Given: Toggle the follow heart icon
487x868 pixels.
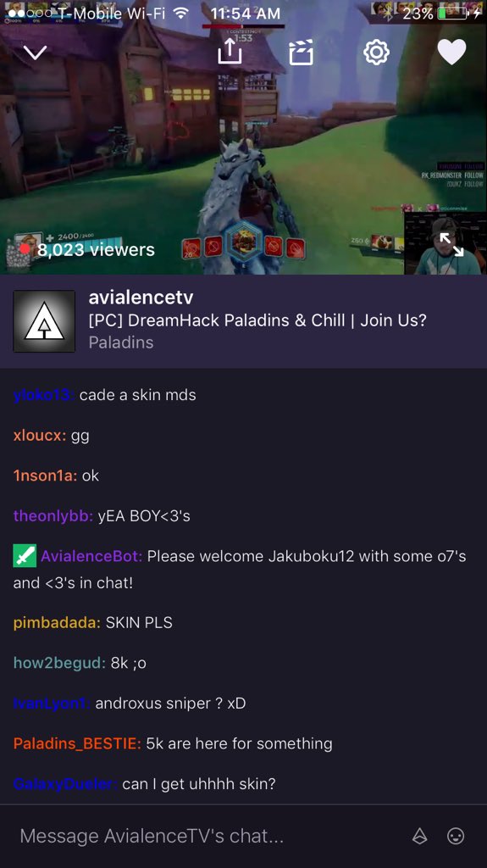Looking at the screenshot, I should (x=451, y=53).
